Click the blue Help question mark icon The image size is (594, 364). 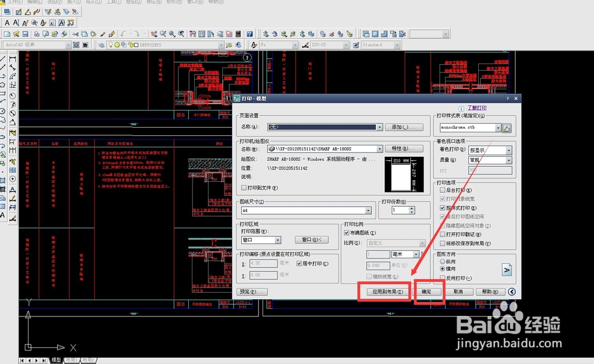[x=249, y=34]
